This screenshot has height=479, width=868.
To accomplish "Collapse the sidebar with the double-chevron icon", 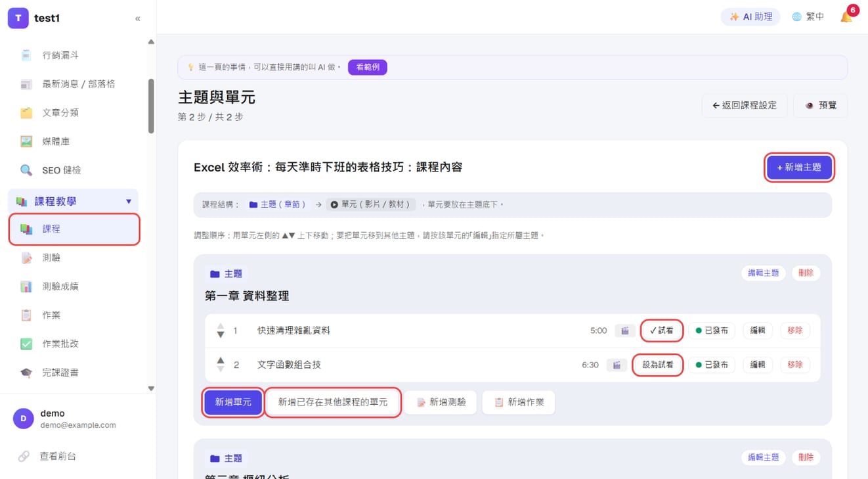I will click(x=137, y=18).
